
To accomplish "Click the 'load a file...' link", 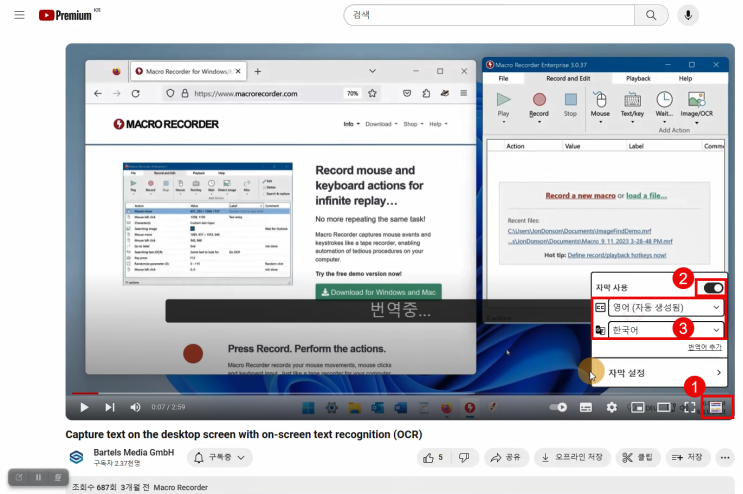I will point(646,196).
